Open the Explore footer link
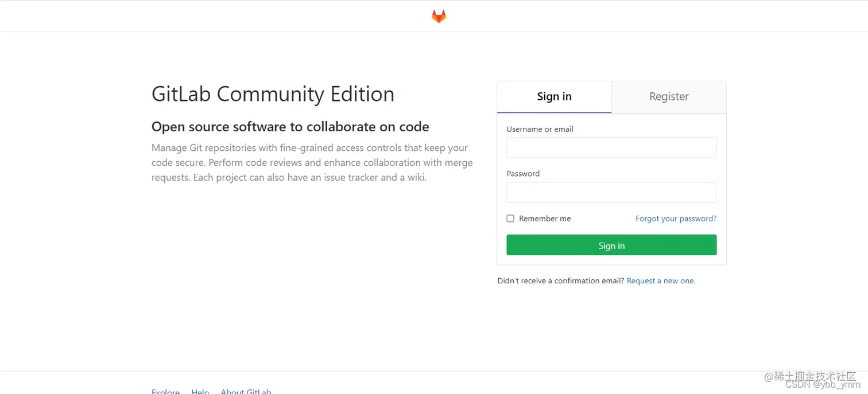868x394 pixels. pyautogui.click(x=165, y=391)
